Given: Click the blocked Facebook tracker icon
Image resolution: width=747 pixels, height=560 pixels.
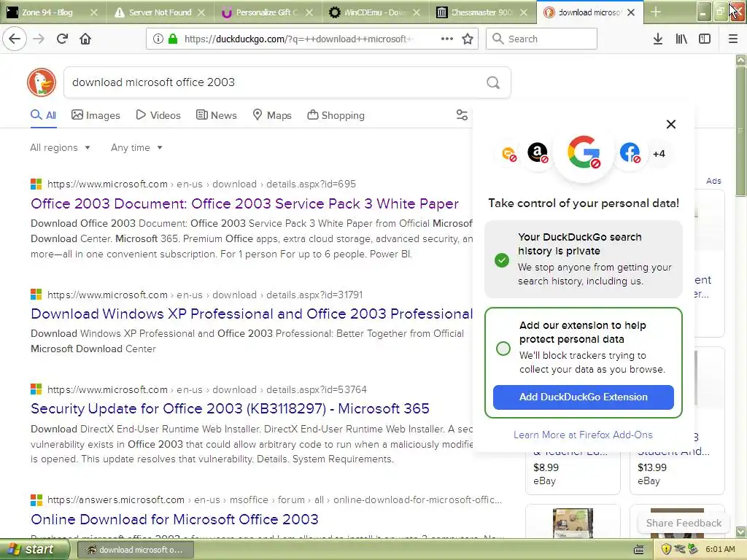Looking at the screenshot, I should (x=630, y=153).
